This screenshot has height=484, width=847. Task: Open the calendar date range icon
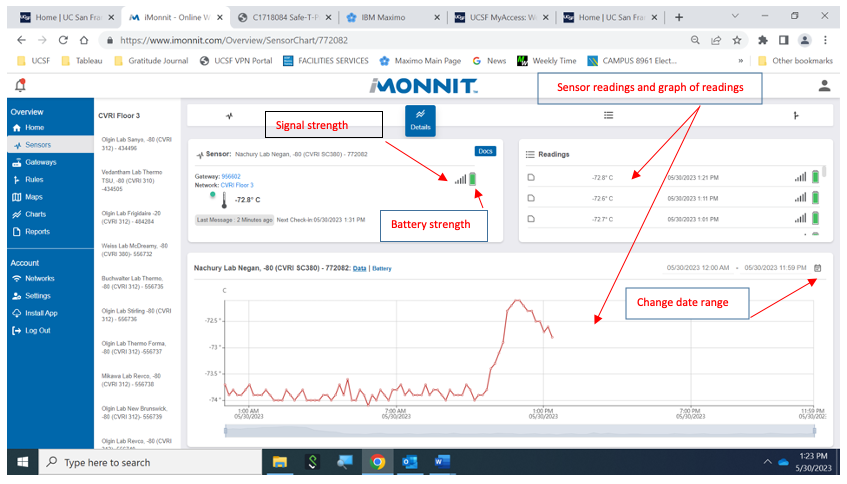817,267
